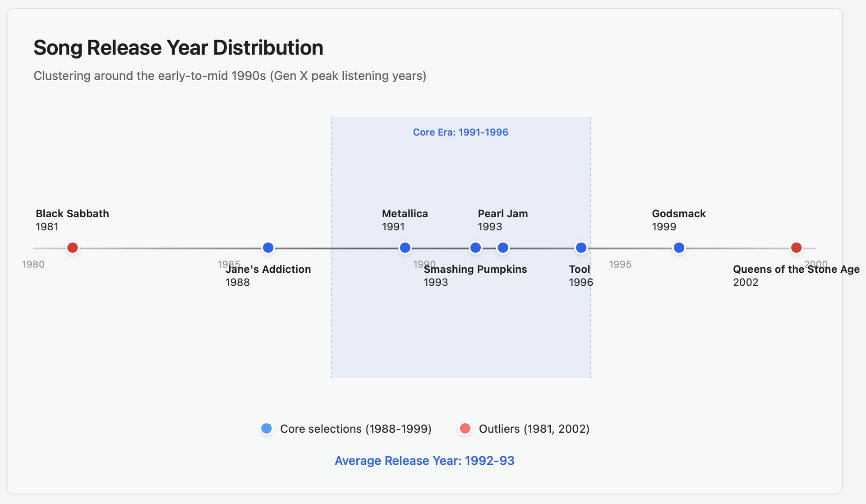The width and height of the screenshot is (866, 504).
Task: Select the 1980 axis label
Action: point(33,264)
